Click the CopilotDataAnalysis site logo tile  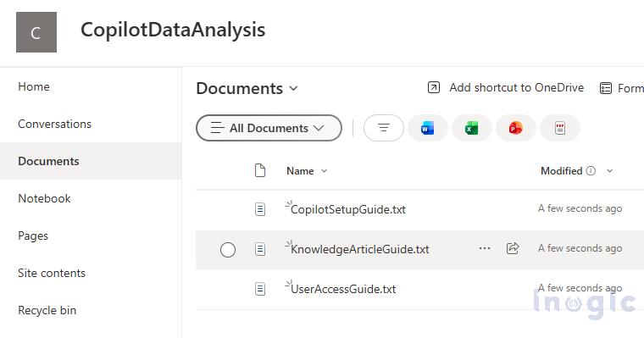36,32
